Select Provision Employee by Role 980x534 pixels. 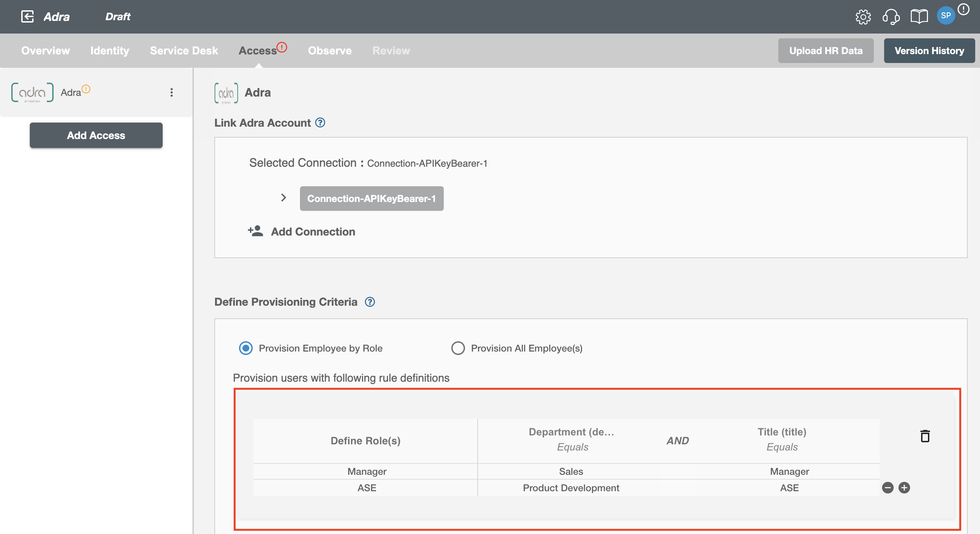pos(246,348)
